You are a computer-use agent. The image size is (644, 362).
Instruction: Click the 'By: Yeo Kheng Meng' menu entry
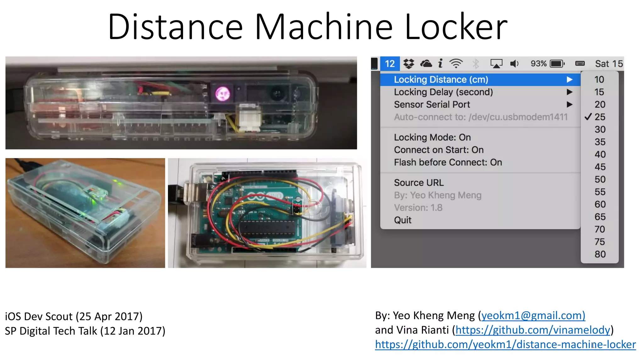pos(480,195)
